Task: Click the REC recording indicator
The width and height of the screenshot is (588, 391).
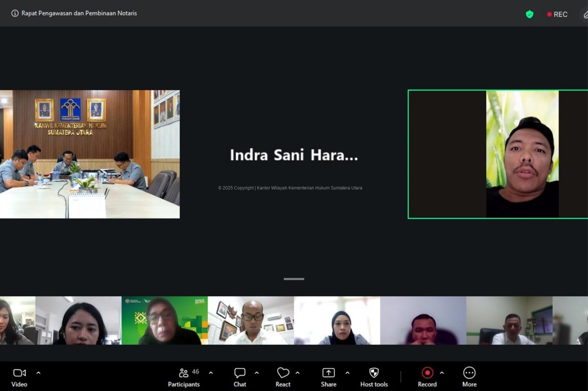Action: (557, 14)
